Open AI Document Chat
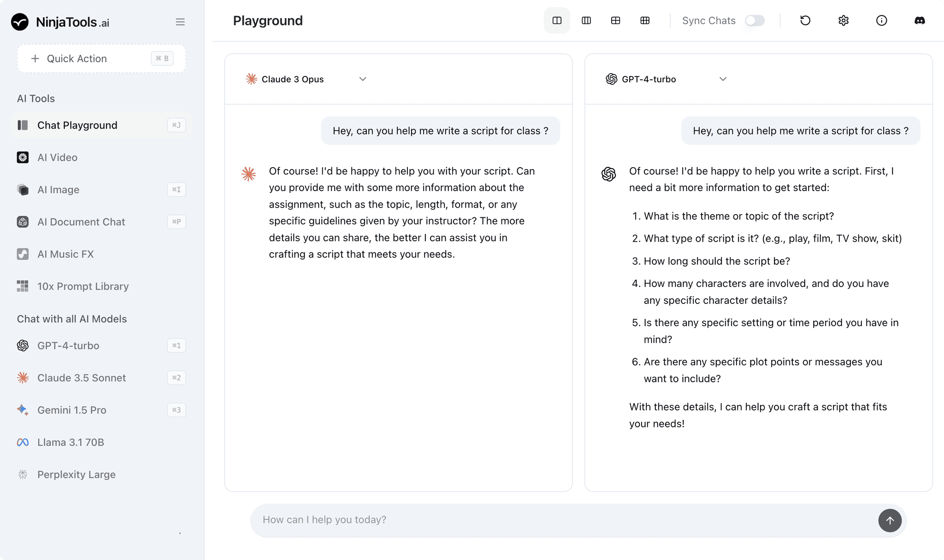This screenshot has width=944, height=560. (x=81, y=222)
